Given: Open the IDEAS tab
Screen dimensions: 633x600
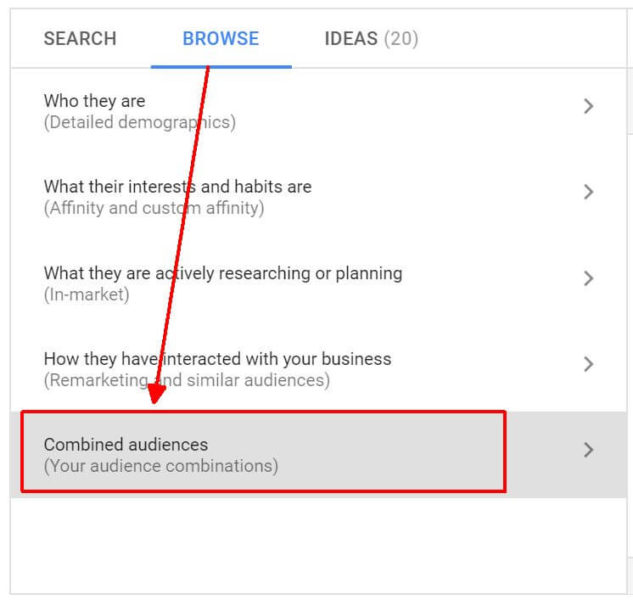Looking at the screenshot, I should (349, 39).
